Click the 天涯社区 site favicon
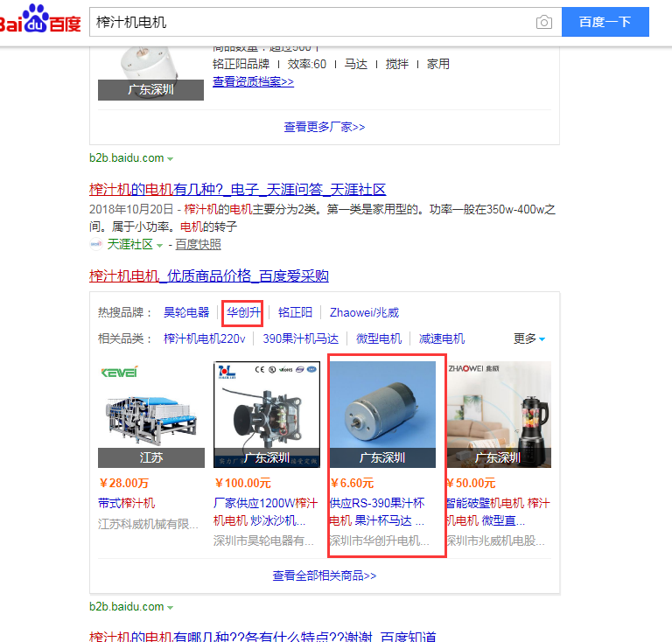This screenshot has width=672, height=642. 96,244
